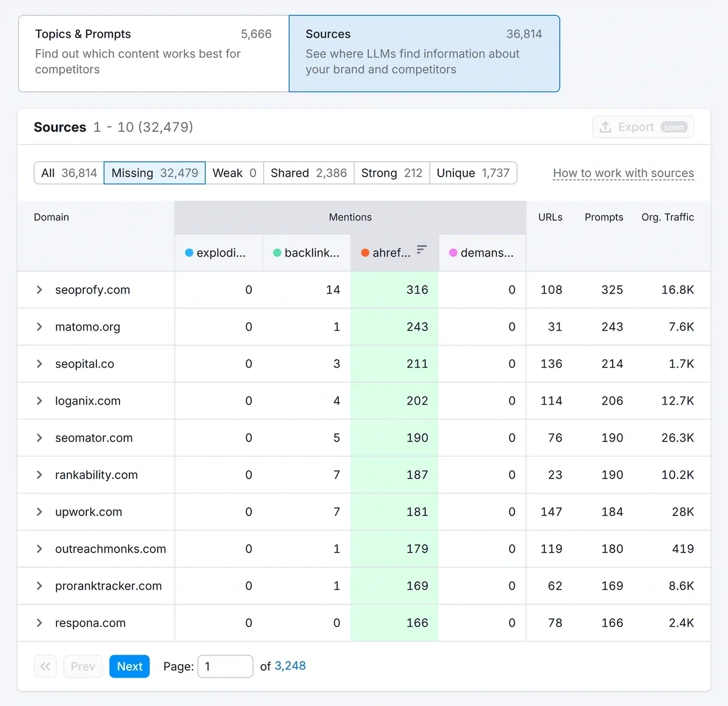Expand the seoprofy.com row
Screen dimensions: 728x706
click(x=39, y=289)
